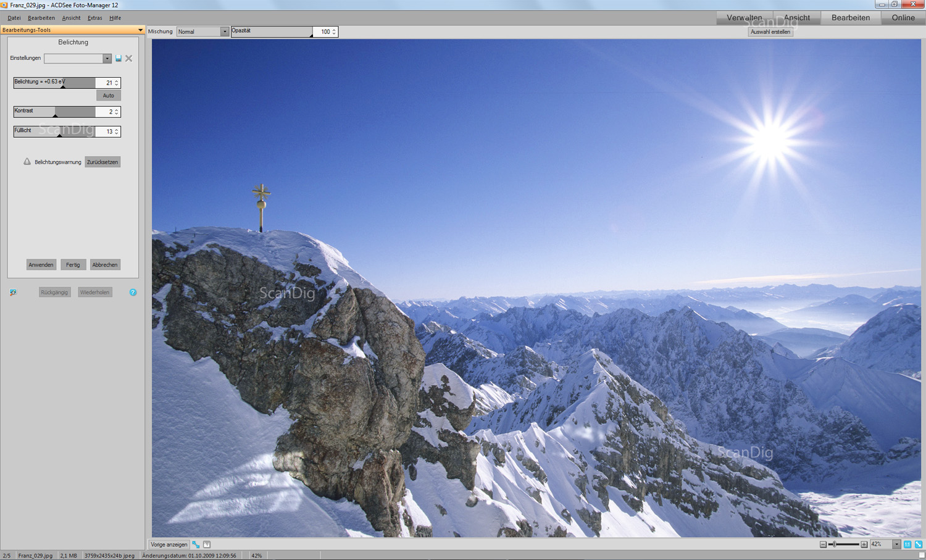Click the Füllicht slider track
The height and width of the screenshot is (560, 926).
[54, 132]
